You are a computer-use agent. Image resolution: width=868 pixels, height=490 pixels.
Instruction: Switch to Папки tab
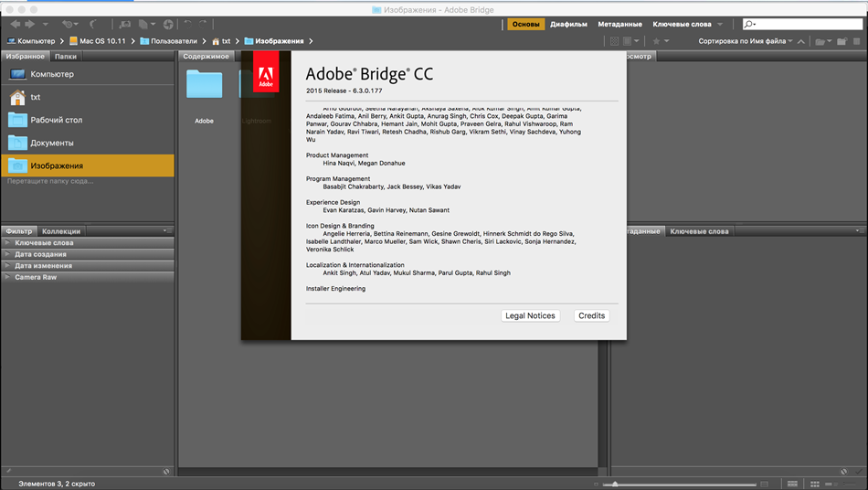tap(66, 56)
